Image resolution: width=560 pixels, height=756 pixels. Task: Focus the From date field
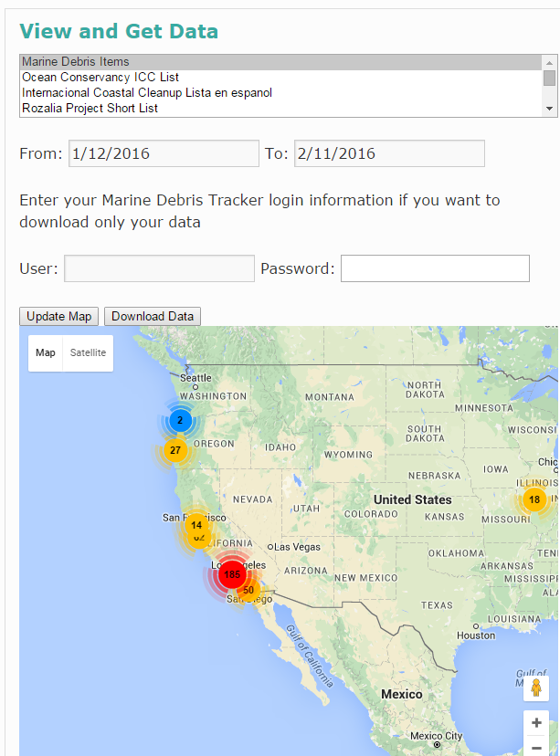pyautogui.click(x=164, y=153)
